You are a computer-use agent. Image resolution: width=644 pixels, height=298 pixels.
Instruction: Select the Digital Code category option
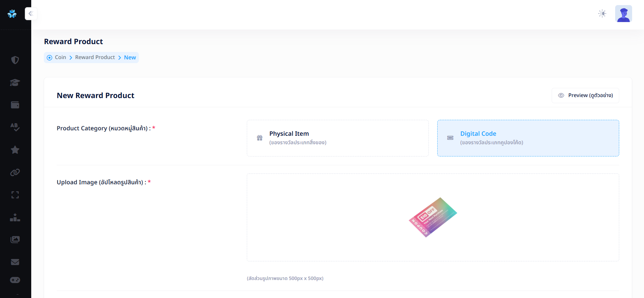(528, 138)
